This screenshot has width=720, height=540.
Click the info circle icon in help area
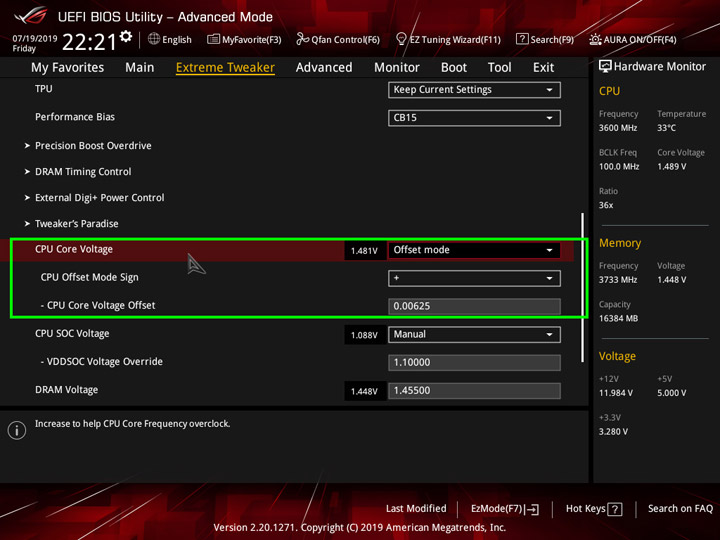17,430
